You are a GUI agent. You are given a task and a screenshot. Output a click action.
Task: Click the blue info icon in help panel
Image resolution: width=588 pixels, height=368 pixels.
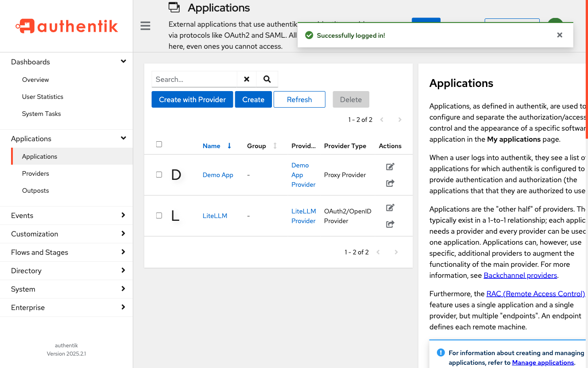click(x=441, y=353)
